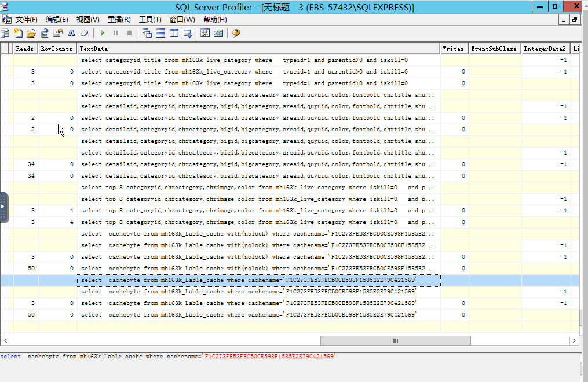
Task: Open the 重播(R) menu
Action: click(119, 20)
